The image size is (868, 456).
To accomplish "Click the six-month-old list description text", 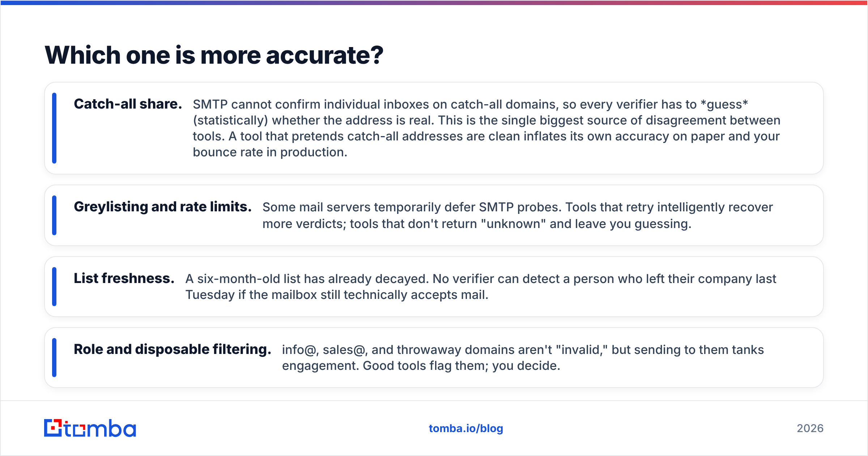I will pos(481,287).
